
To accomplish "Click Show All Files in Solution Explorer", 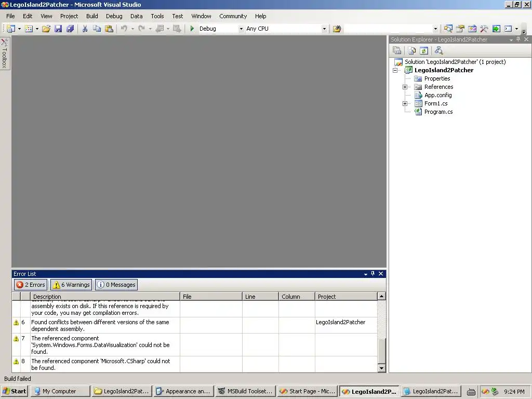I will pos(412,50).
